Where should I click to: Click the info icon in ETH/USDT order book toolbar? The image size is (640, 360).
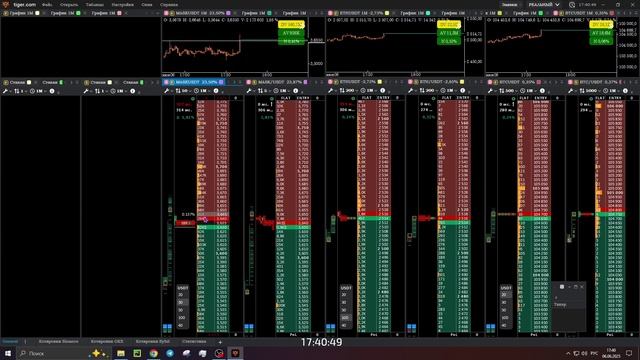click(462, 91)
